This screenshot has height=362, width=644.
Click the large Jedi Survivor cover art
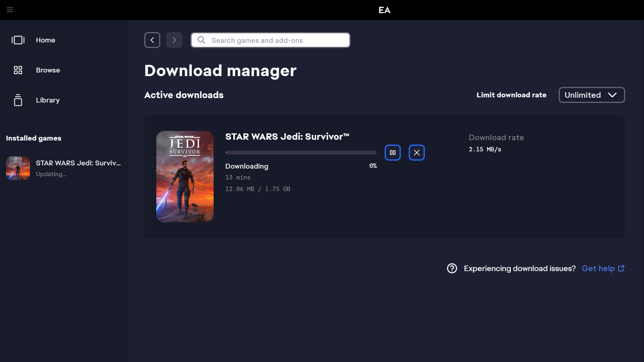click(185, 177)
